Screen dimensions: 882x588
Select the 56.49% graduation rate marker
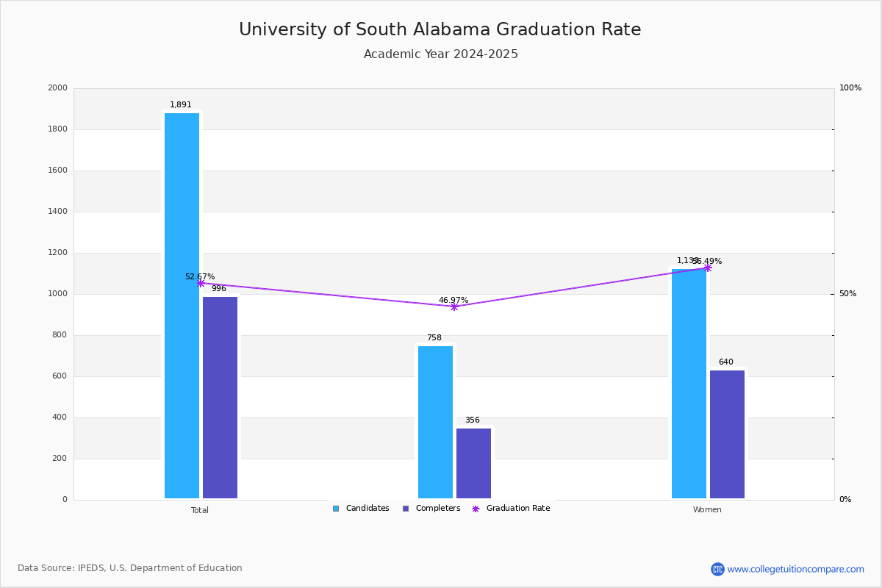click(x=708, y=268)
